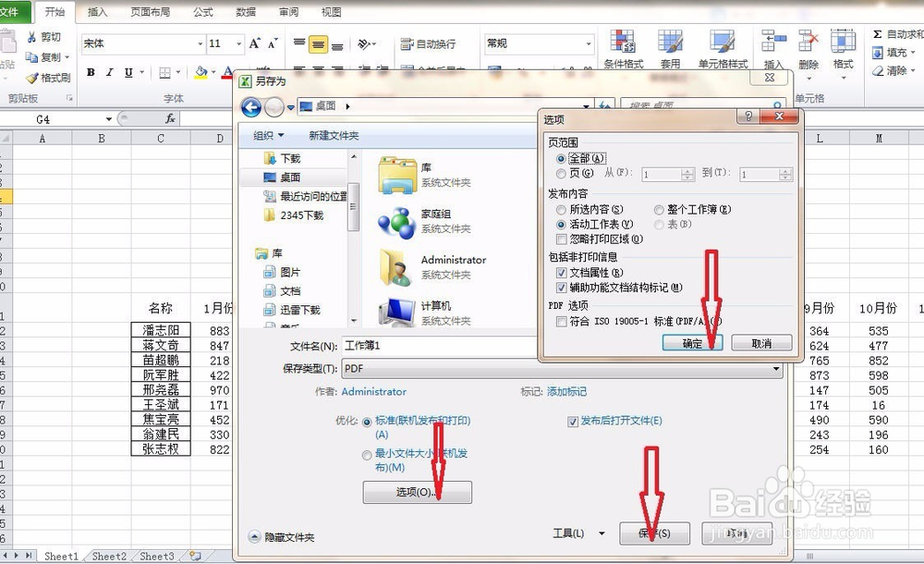Screen dimensions: 924x564
Task: Click the 保存(S) button
Action: (x=655, y=533)
